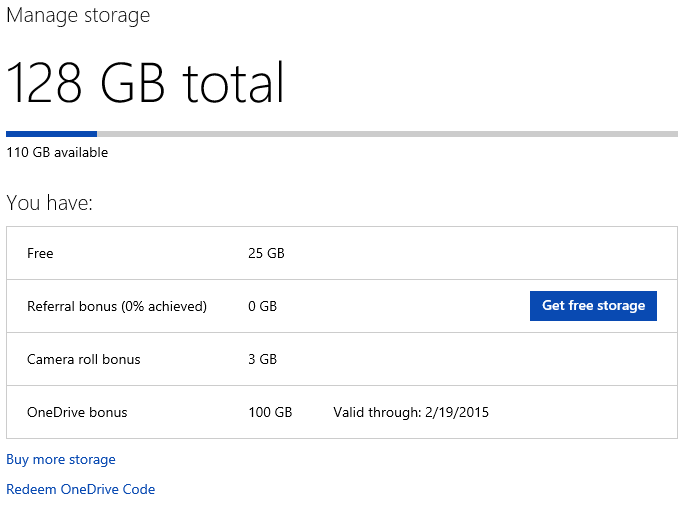Click the Get free storage button

(593, 306)
